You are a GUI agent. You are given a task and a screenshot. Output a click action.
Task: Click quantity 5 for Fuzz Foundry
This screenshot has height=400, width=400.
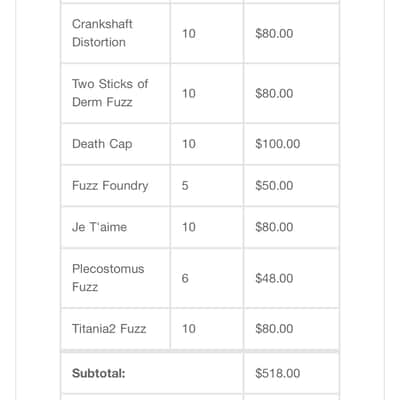click(x=185, y=185)
